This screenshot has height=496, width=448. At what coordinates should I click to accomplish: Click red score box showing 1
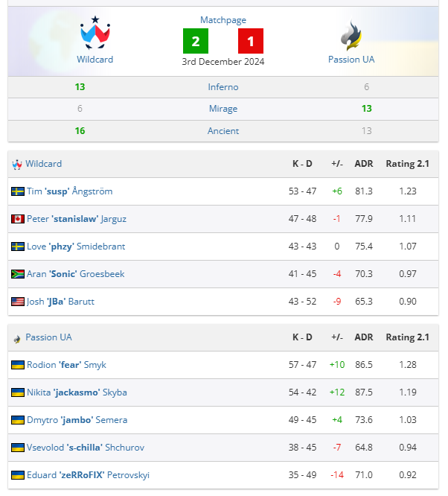click(251, 41)
